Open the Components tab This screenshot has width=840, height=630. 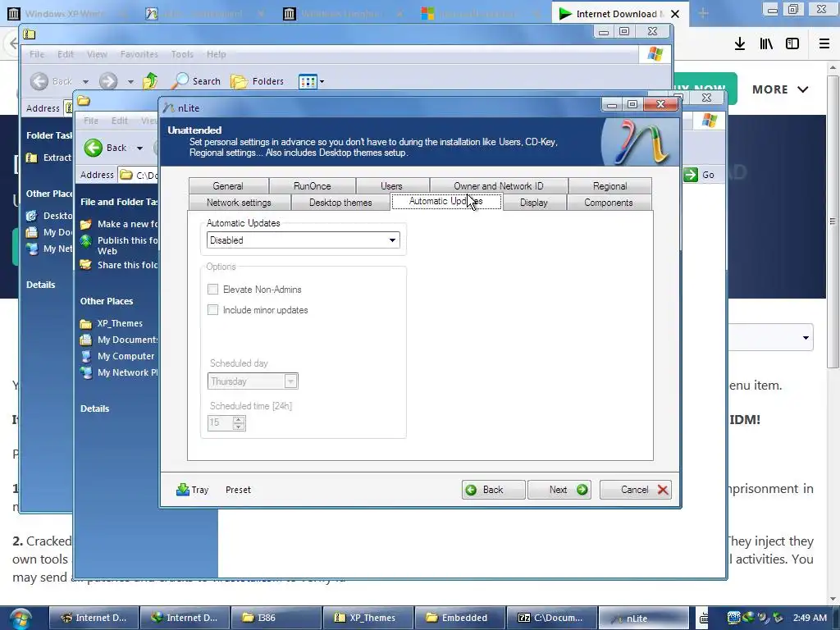tap(609, 203)
